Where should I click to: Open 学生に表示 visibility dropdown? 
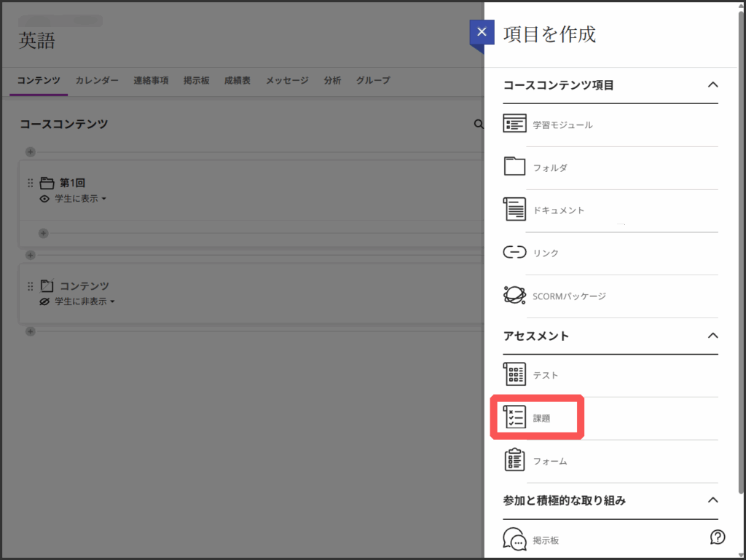(x=81, y=199)
